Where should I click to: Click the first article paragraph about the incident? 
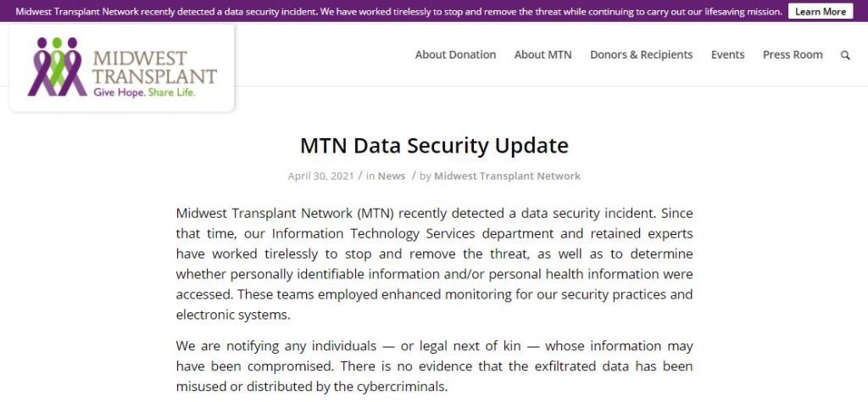(434, 264)
